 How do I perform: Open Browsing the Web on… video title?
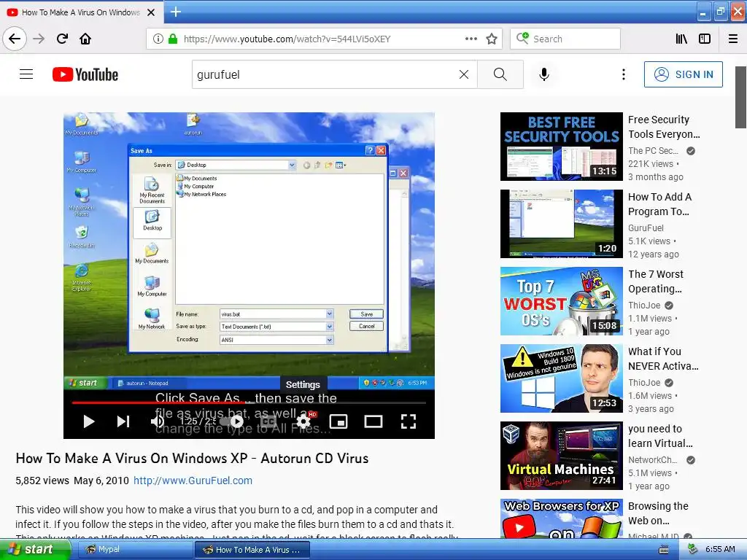(x=658, y=513)
